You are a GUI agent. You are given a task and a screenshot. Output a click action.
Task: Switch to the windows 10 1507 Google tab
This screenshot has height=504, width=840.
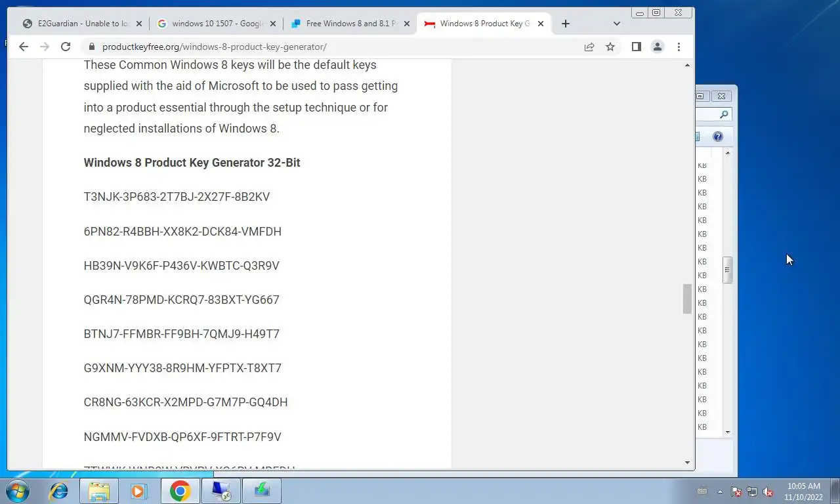(216, 24)
